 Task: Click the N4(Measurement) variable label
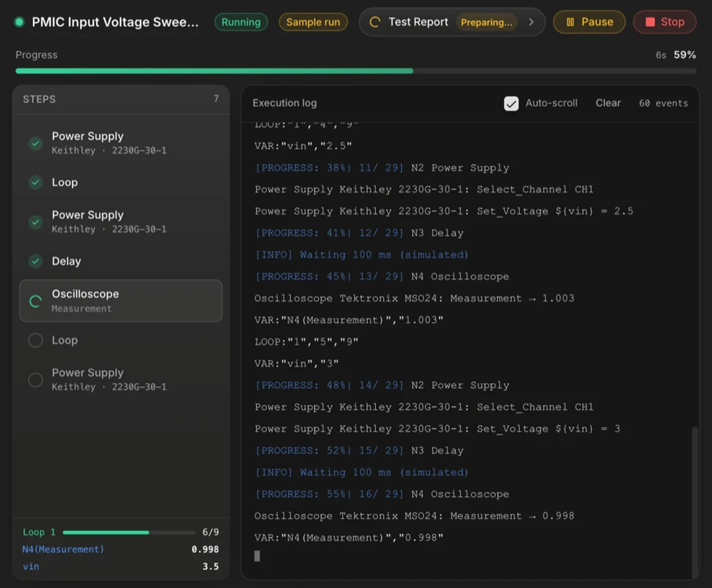[63, 549]
